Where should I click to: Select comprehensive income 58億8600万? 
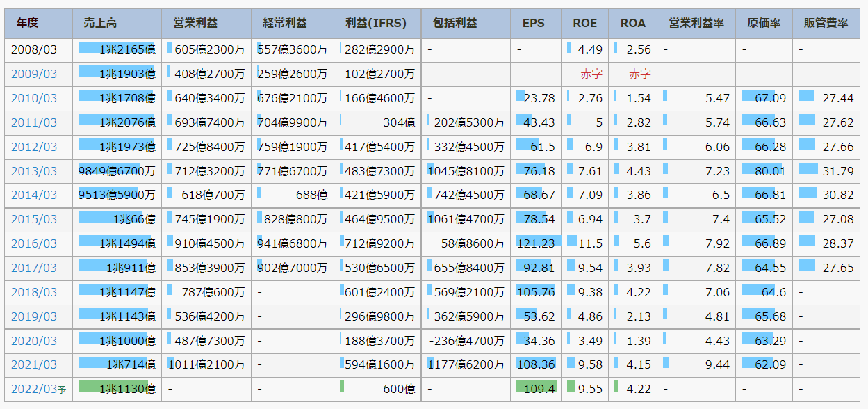473,243
